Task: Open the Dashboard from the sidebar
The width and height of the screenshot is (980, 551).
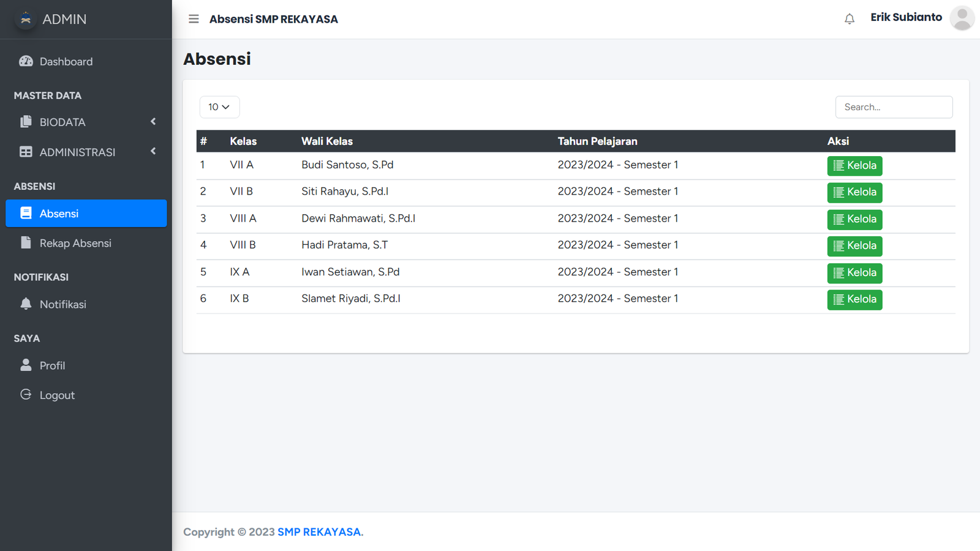Action: 66,61
